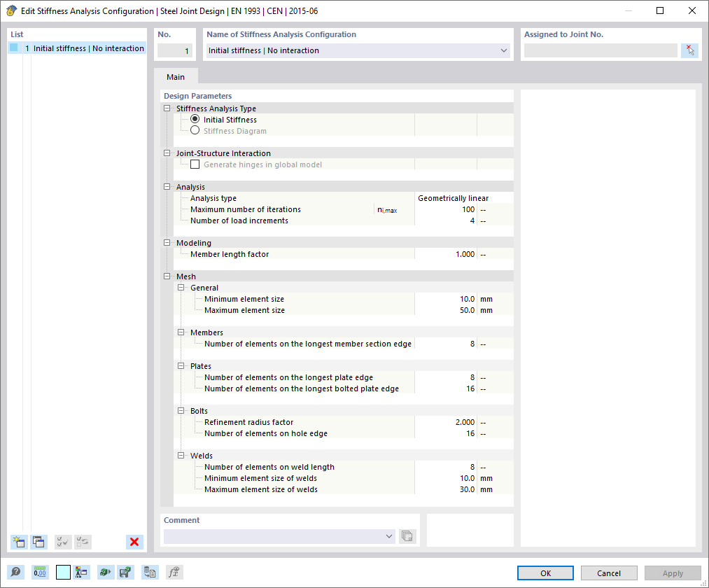The width and height of the screenshot is (709, 588).
Task: Click the blue color square in list row
Action: point(14,48)
